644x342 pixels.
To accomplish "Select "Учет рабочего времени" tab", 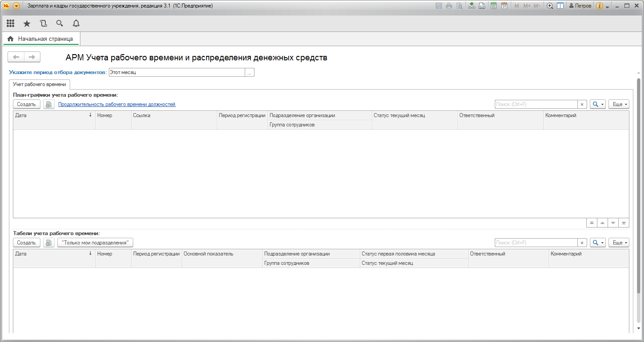I will click(x=40, y=84).
